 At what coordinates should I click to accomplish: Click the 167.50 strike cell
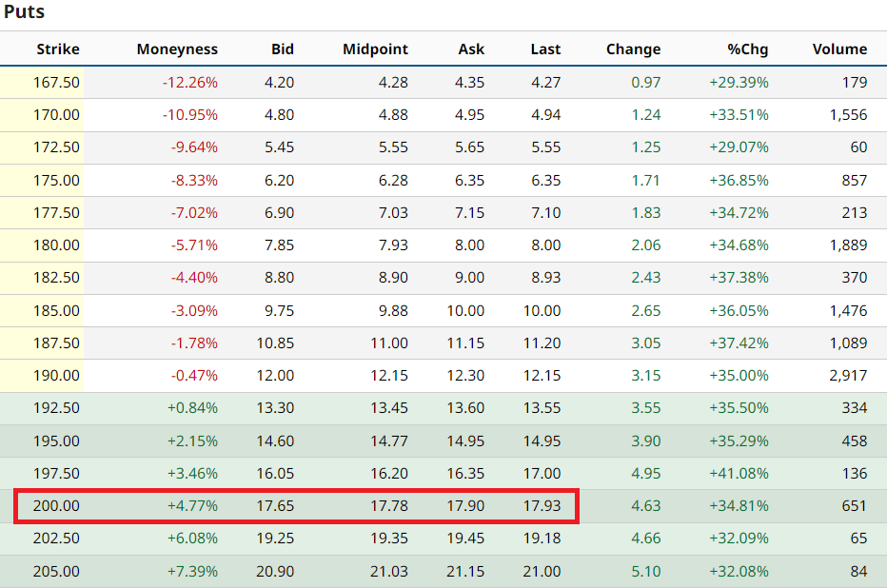(58, 83)
